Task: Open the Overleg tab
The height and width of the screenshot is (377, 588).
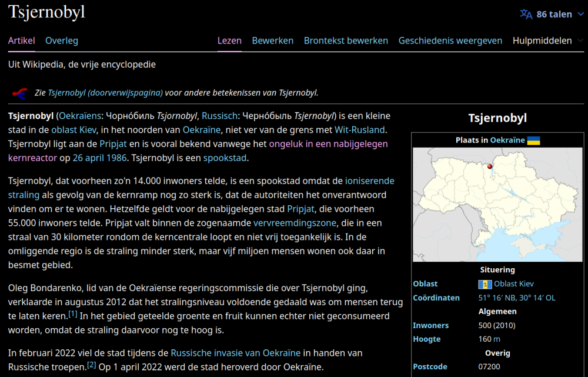Action: coord(62,41)
